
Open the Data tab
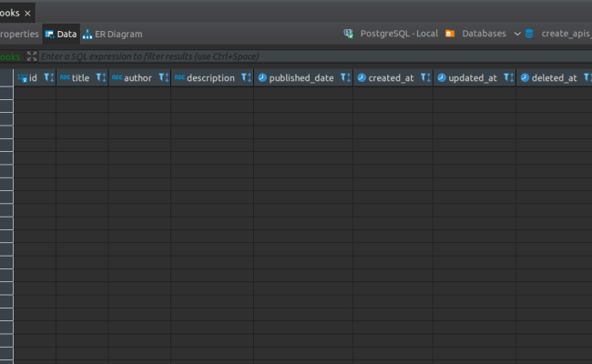point(61,34)
